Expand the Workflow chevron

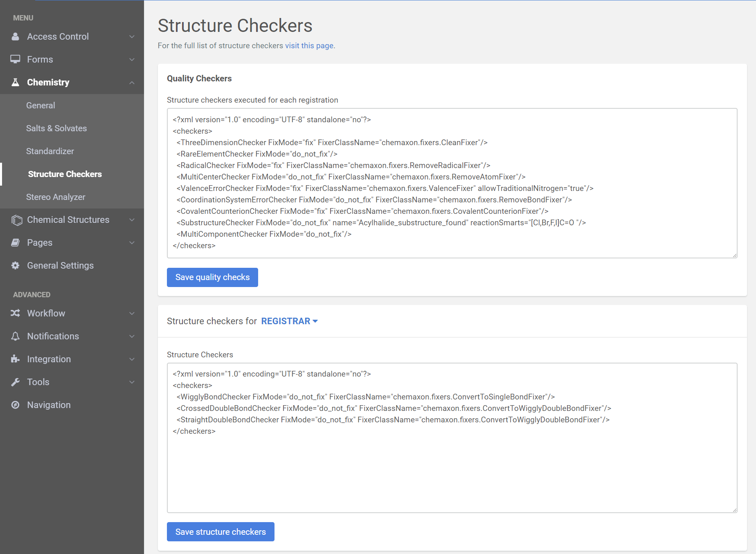coord(132,313)
